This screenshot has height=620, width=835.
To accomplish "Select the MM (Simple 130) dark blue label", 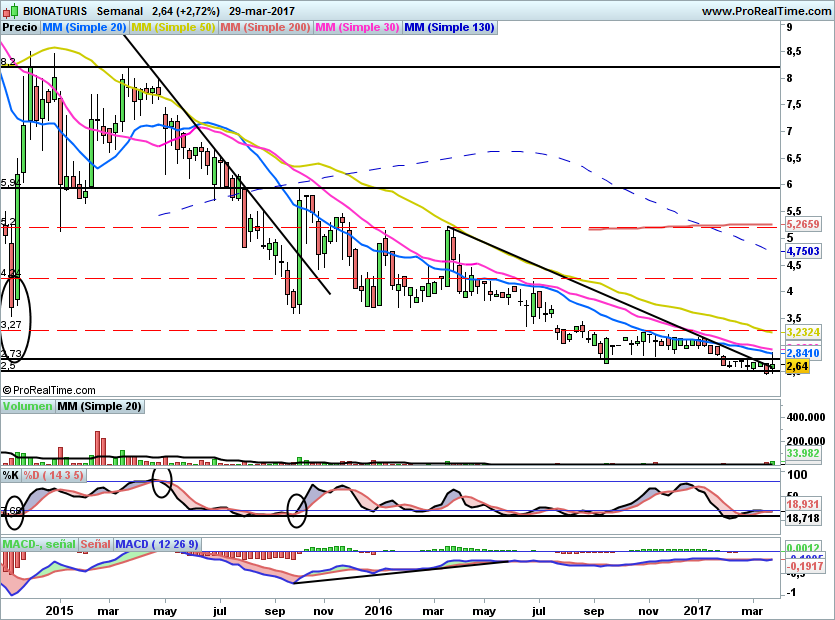I will 449,27.
